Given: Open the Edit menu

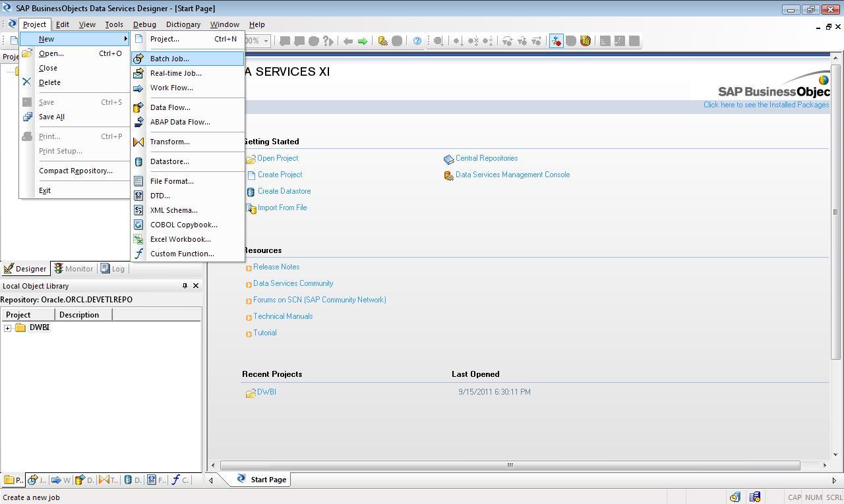Looking at the screenshot, I should (63, 24).
